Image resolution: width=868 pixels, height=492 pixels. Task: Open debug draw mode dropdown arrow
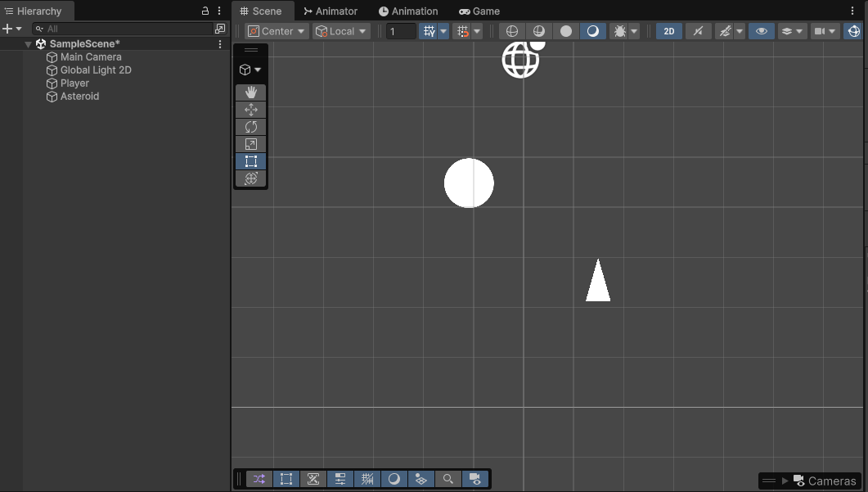pos(634,31)
